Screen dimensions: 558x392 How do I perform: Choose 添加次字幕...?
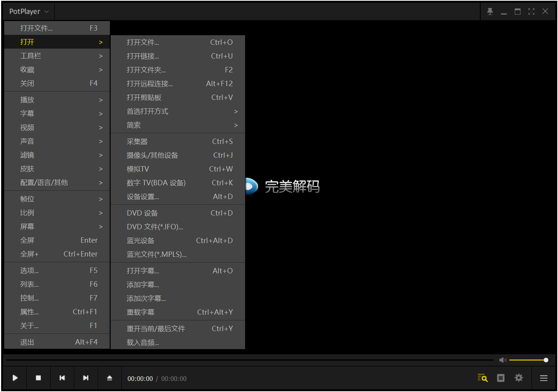coord(178,299)
